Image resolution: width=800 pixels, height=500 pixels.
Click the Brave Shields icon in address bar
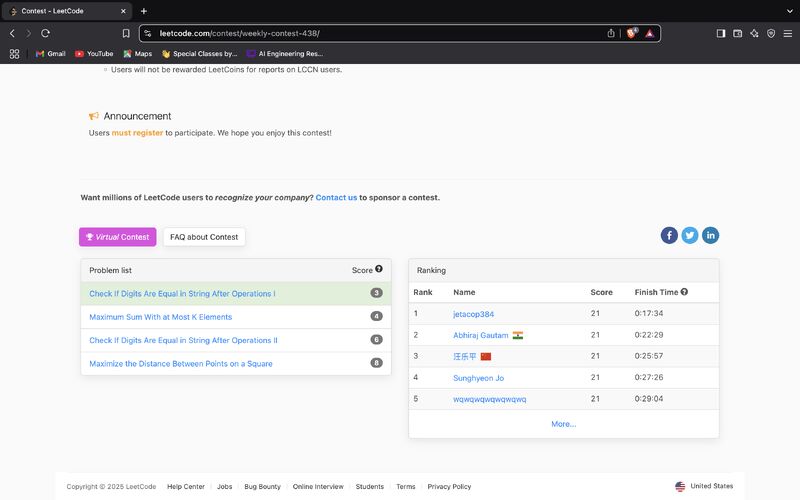coord(632,33)
